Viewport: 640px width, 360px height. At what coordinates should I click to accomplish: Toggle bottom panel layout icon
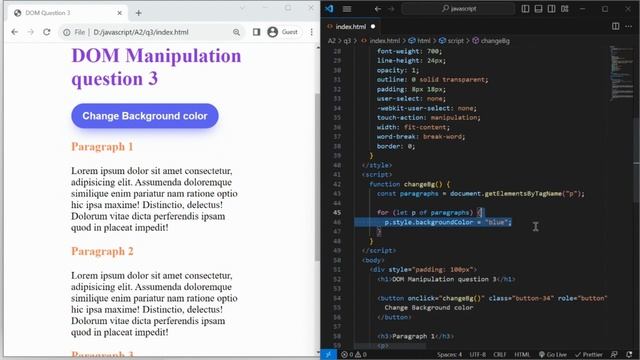tap(538, 9)
